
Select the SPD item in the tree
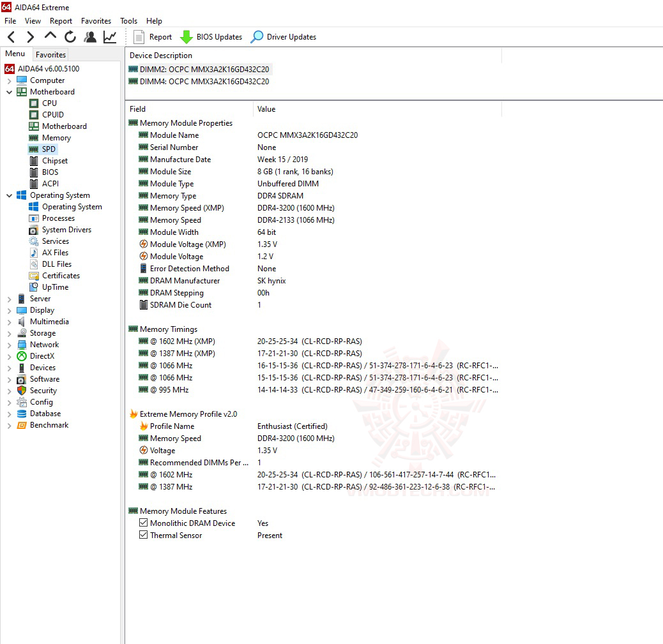point(43,149)
